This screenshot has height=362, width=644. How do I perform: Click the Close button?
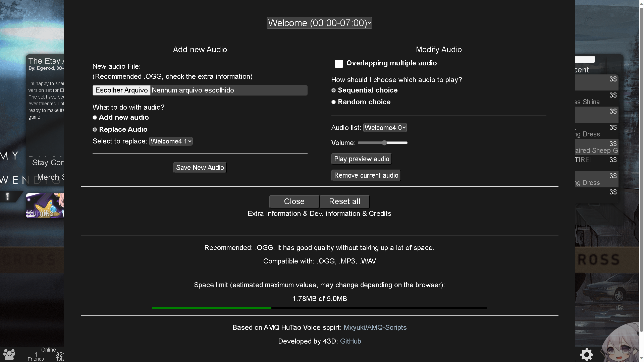click(294, 201)
